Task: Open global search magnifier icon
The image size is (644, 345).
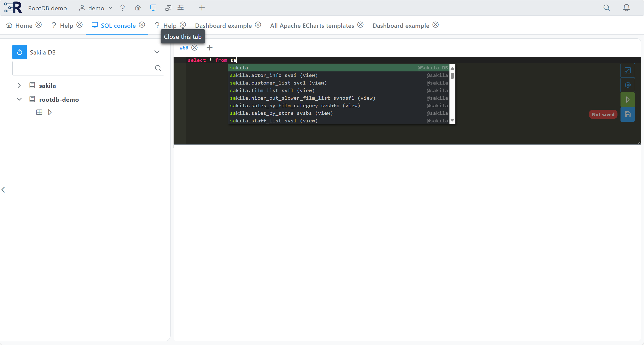Action: pyautogui.click(x=606, y=8)
